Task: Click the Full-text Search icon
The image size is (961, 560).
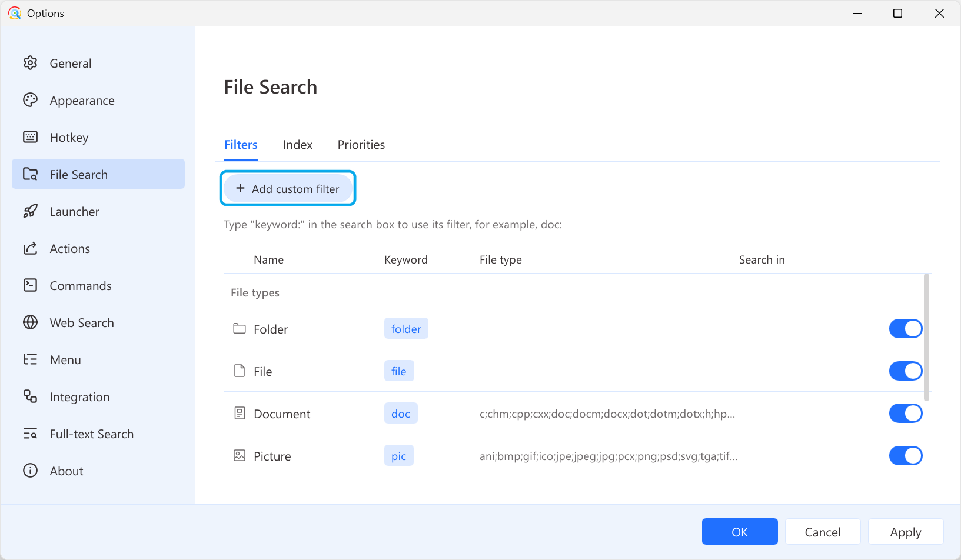Action: tap(30, 434)
